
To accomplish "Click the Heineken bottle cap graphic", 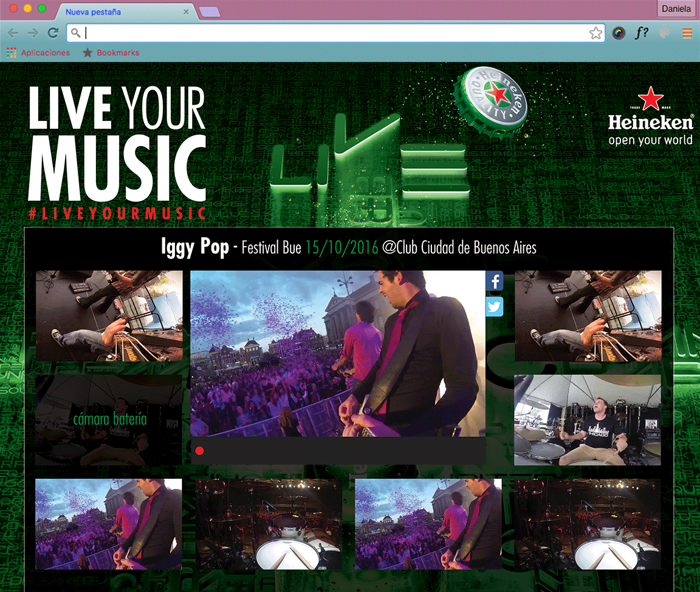I will click(x=490, y=102).
